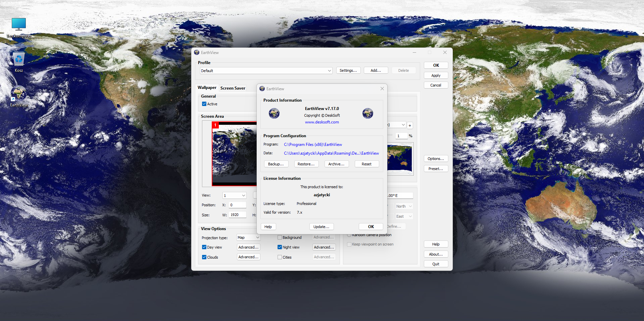The height and width of the screenshot is (321, 644).
Task: Visit the www.desksoft.com link
Action: tap(322, 122)
